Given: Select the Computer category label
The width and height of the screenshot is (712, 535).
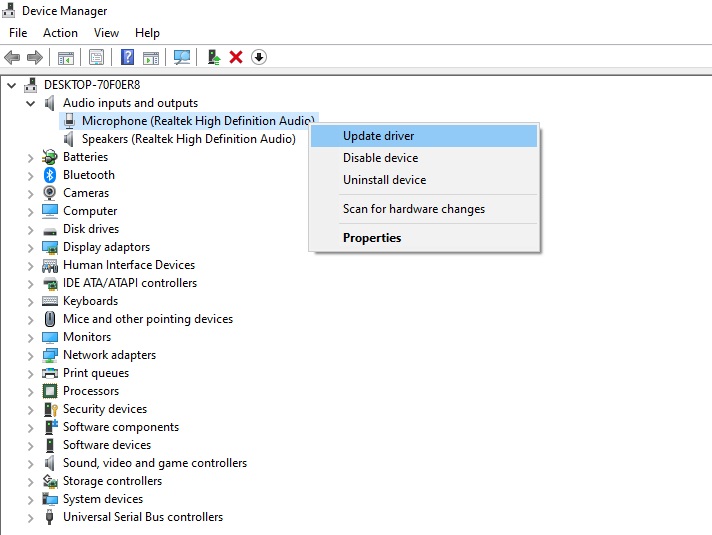Looking at the screenshot, I should click(x=90, y=211).
